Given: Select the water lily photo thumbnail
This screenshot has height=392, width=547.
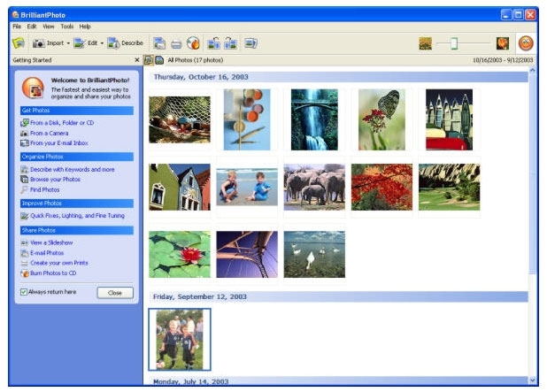Looking at the screenshot, I should [x=180, y=254].
